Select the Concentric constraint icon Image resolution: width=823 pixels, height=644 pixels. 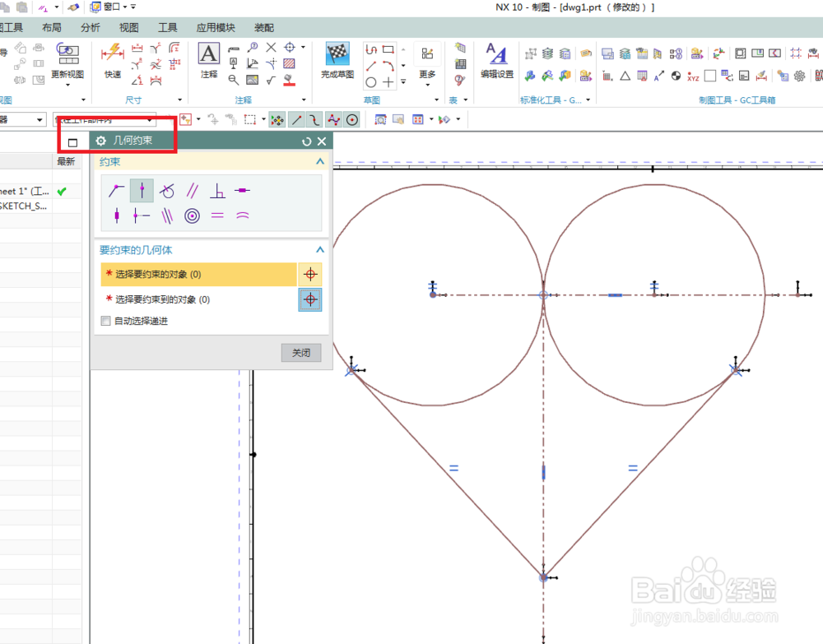click(192, 215)
